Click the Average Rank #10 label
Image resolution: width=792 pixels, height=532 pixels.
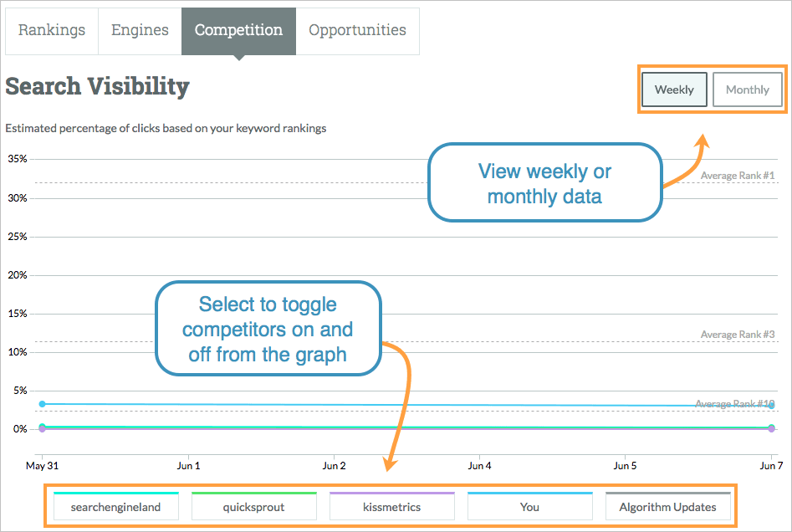(736, 403)
